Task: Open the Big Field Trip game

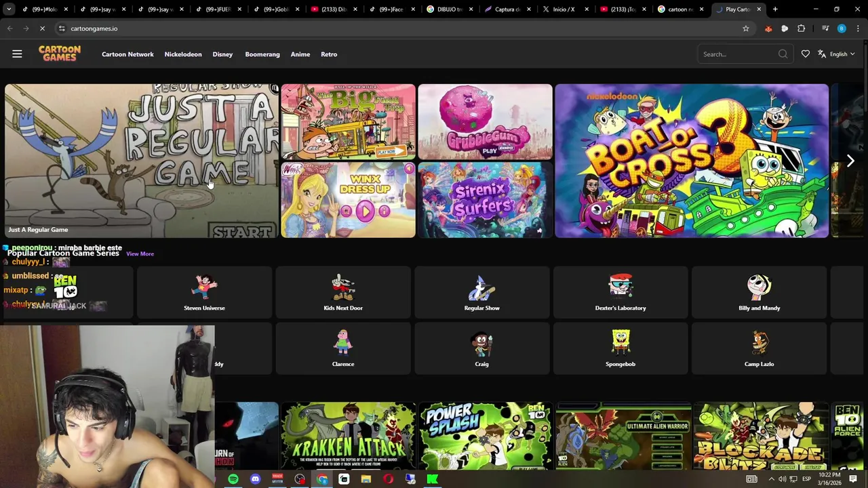Action: click(348, 122)
